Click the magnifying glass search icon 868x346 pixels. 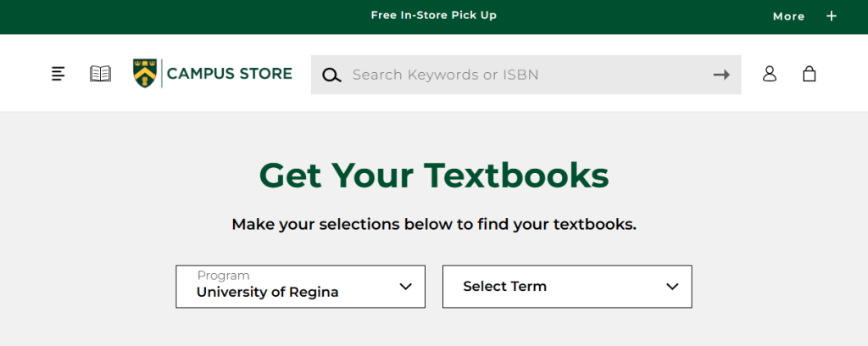pyautogui.click(x=331, y=75)
